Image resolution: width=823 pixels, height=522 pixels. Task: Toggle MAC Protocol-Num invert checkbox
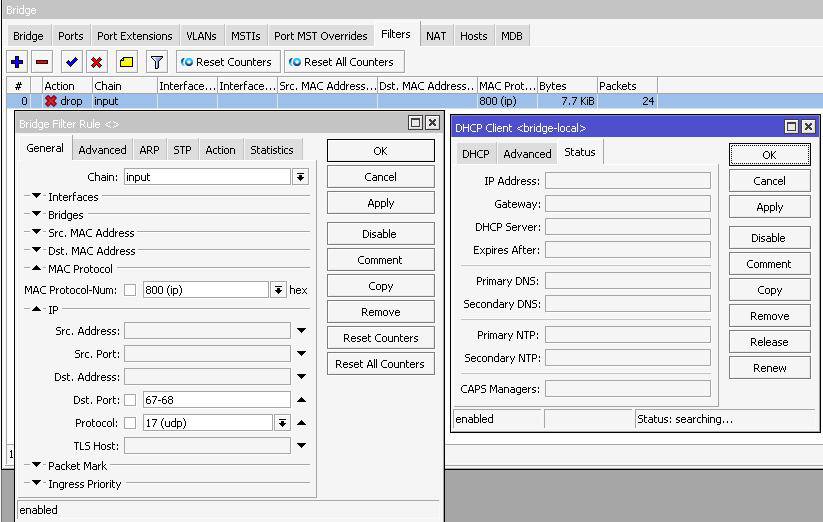(x=130, y=290)
